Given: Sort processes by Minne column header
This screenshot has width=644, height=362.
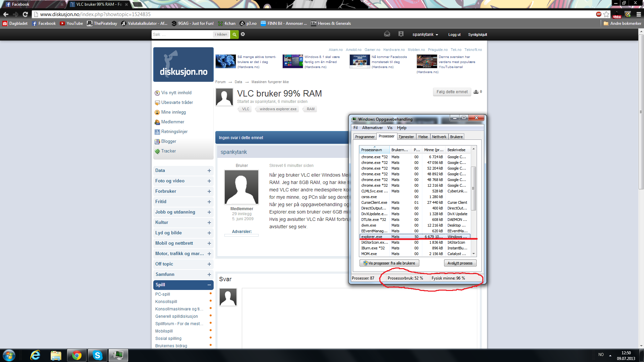Looking at the screenshot, I should (433, 150).
